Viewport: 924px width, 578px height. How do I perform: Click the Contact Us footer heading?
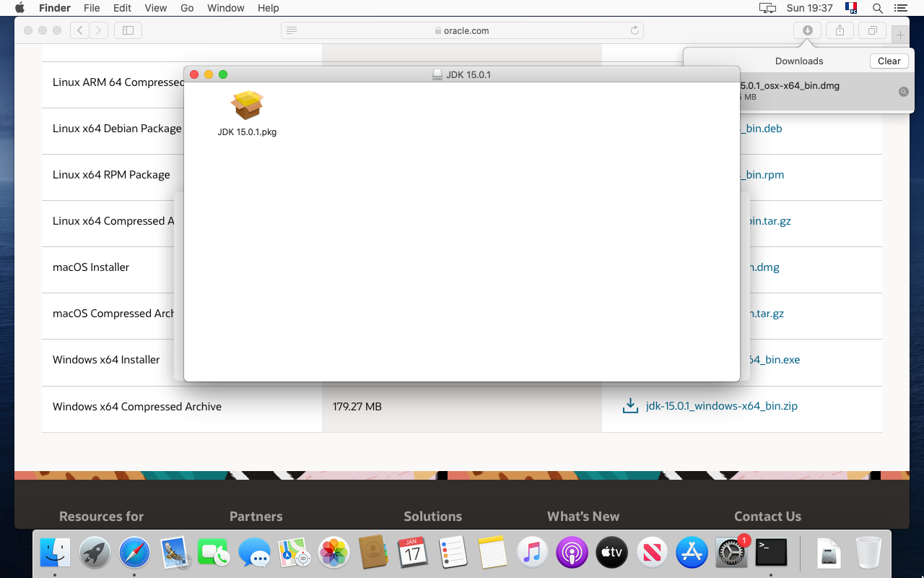coord(767,517)
